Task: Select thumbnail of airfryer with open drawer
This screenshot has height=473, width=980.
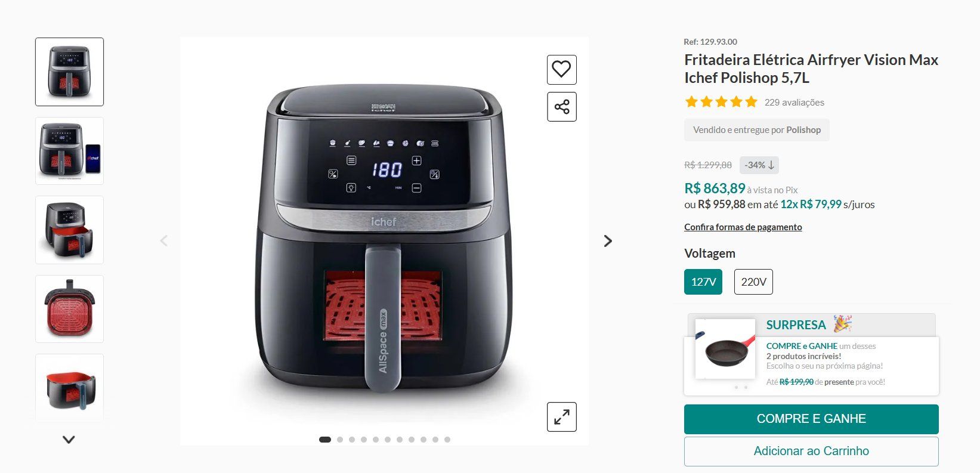Action: coord(69,230)
